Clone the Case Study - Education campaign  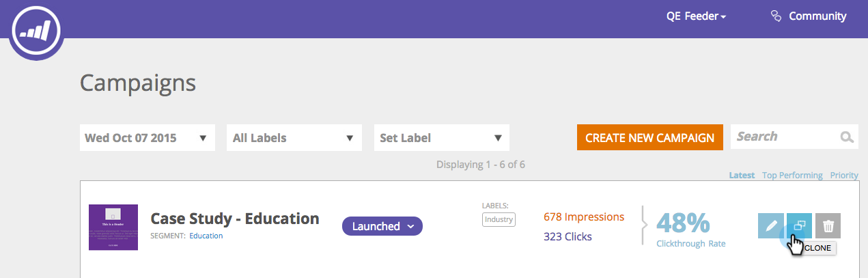[x=800, y=225]
